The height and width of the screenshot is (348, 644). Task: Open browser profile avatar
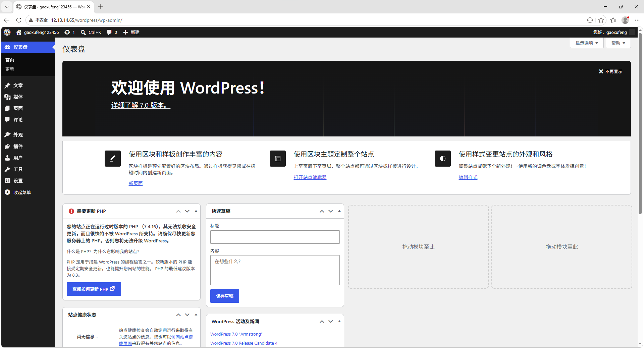point(625,20)
